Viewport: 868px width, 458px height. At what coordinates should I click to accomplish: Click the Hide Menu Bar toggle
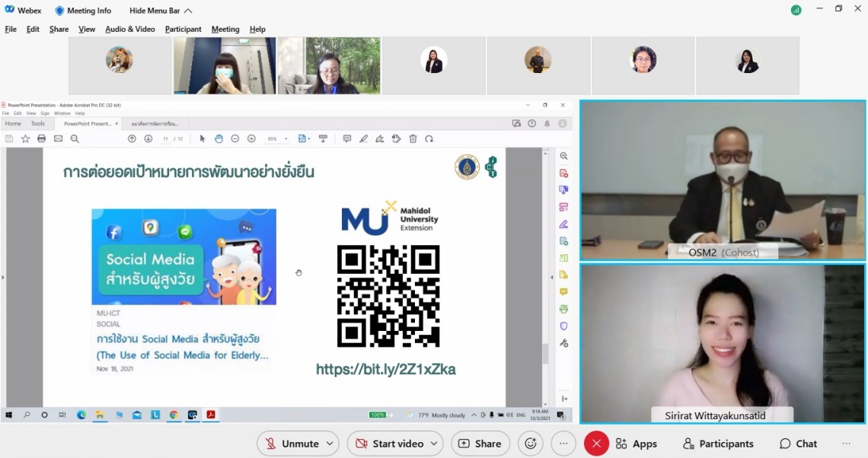pos(161,11)
